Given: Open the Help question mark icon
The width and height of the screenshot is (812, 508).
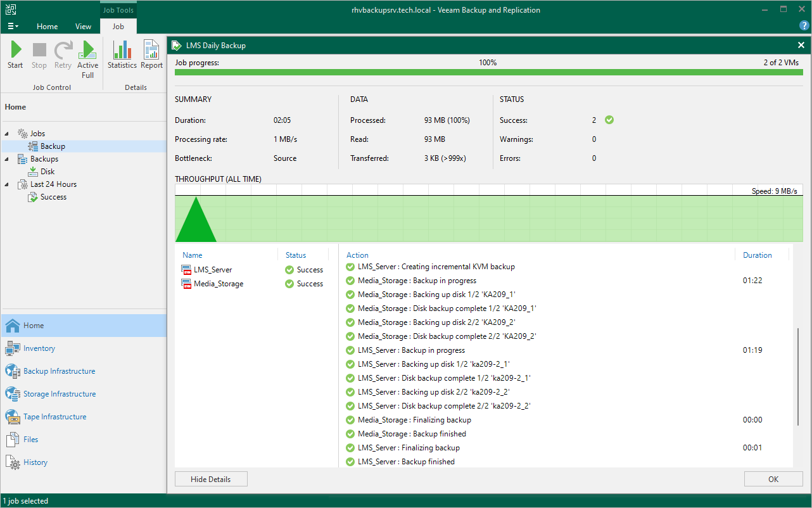Looking at the screenshot, I should tap(804, 25).
